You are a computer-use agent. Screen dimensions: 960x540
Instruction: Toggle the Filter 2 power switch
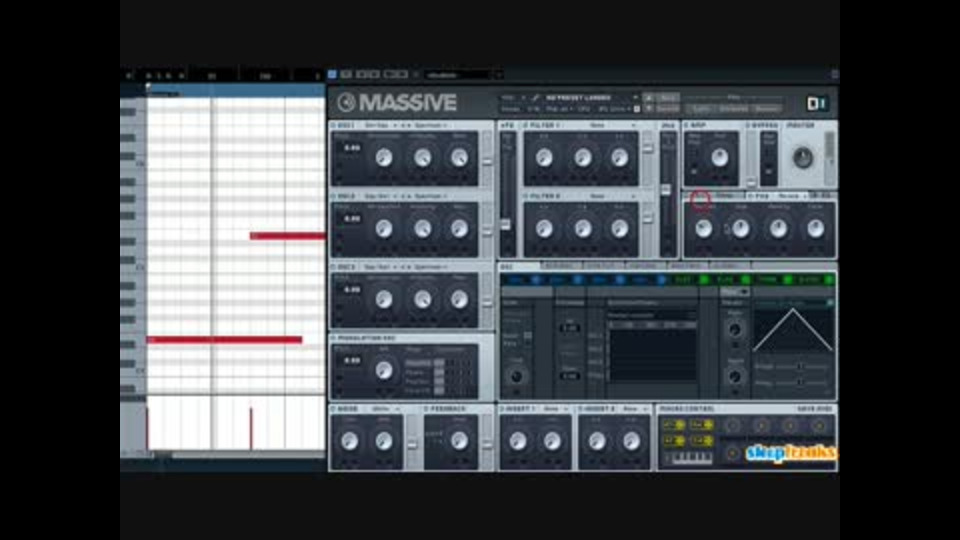525,197
